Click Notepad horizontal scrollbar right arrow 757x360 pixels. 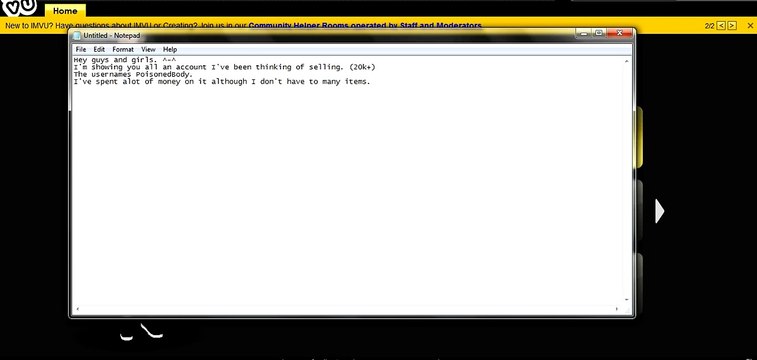(618, 309)
